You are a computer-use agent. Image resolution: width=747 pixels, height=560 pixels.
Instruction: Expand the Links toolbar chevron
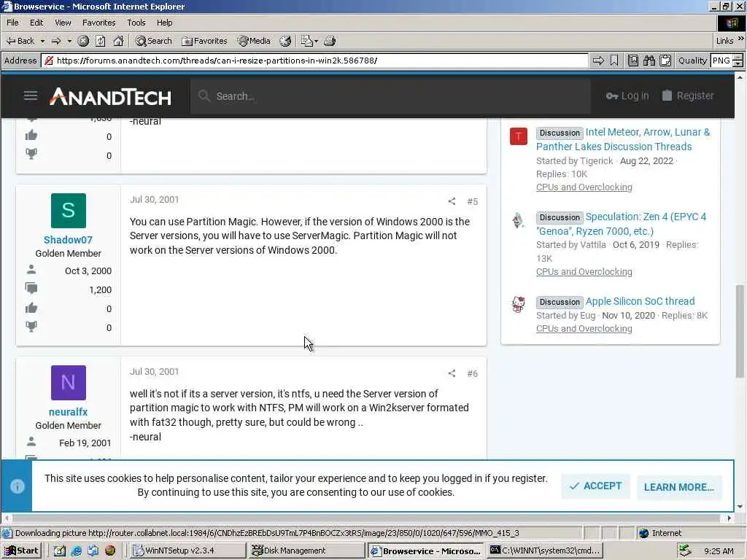click(741, 39)
